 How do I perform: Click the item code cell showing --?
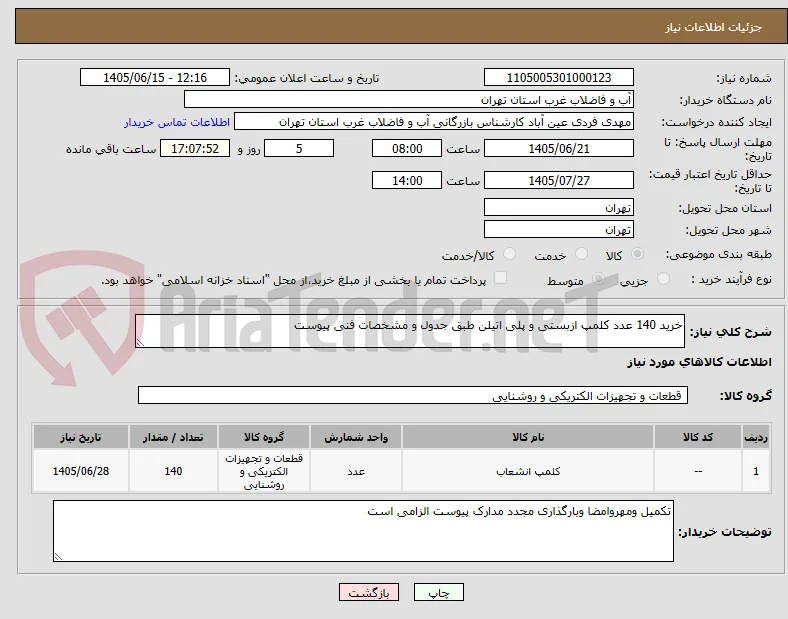pos(698,471)
